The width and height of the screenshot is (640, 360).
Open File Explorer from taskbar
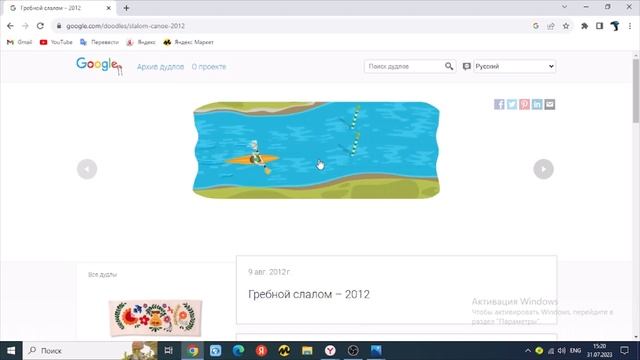(x=307, y=351)
